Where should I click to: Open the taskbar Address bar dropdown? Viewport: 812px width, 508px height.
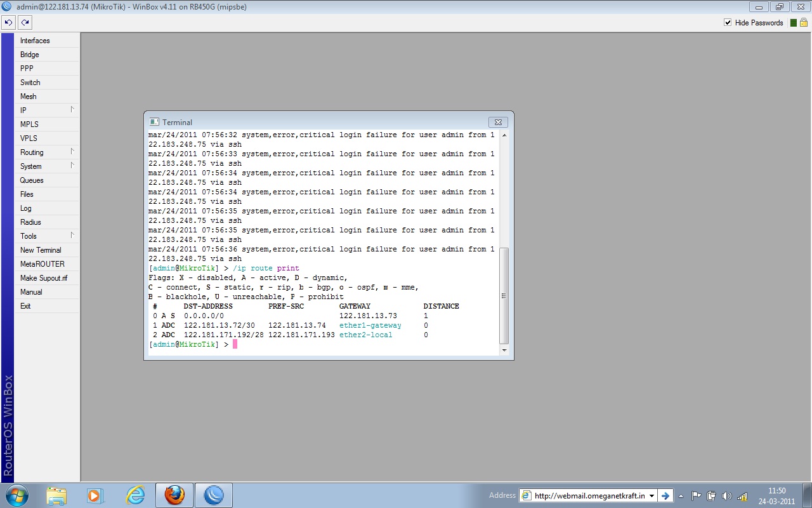pyautogui.click(x=652, y=496)
